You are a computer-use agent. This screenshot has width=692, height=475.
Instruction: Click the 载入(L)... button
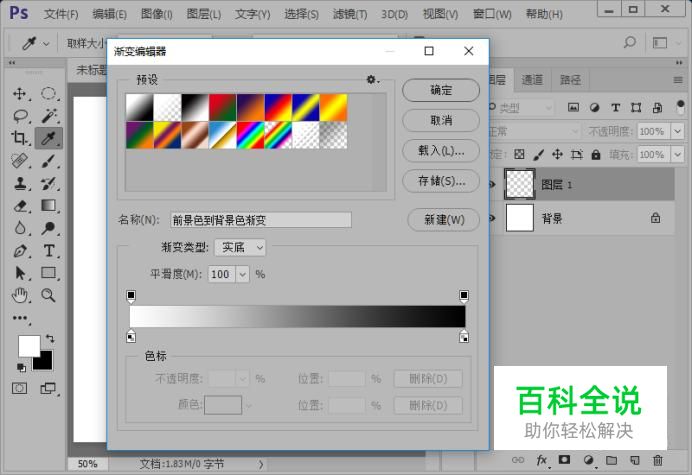pos(441,151)
